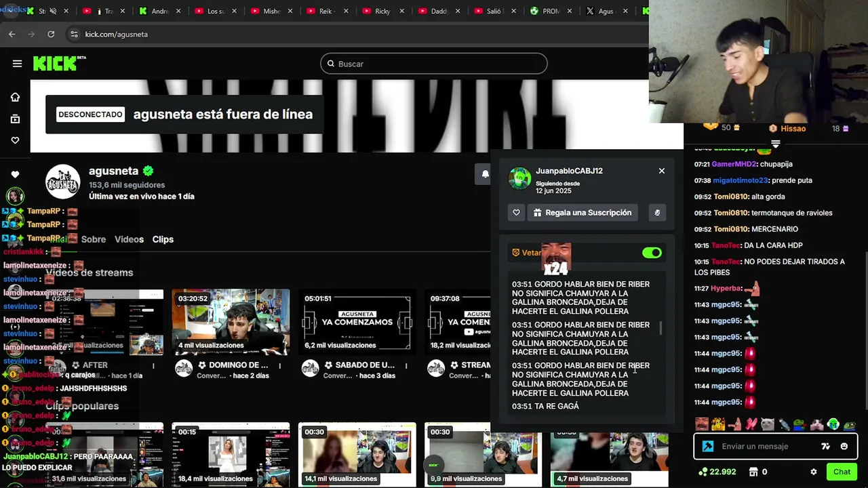Image resolution: width=868 pixels, height=488 pixels.
Task: Toggle the green switch beside Vetar
Action: pos(652,253)
